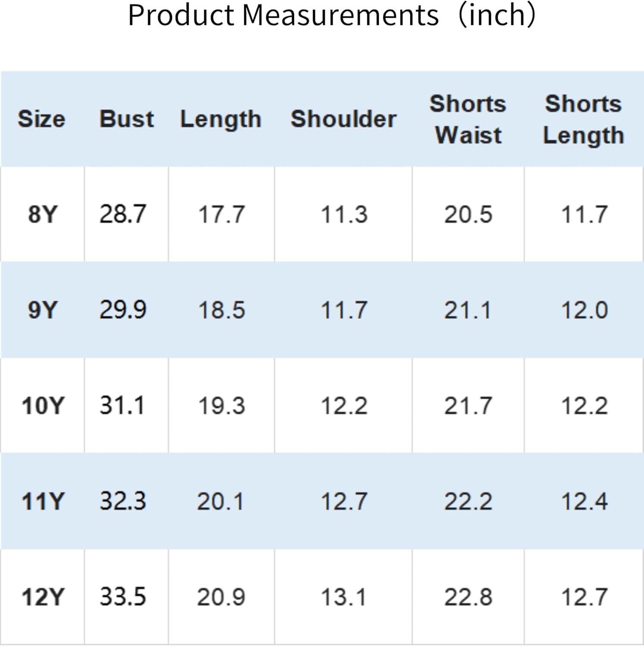Select the 11Y size row label

click(42, 501)
